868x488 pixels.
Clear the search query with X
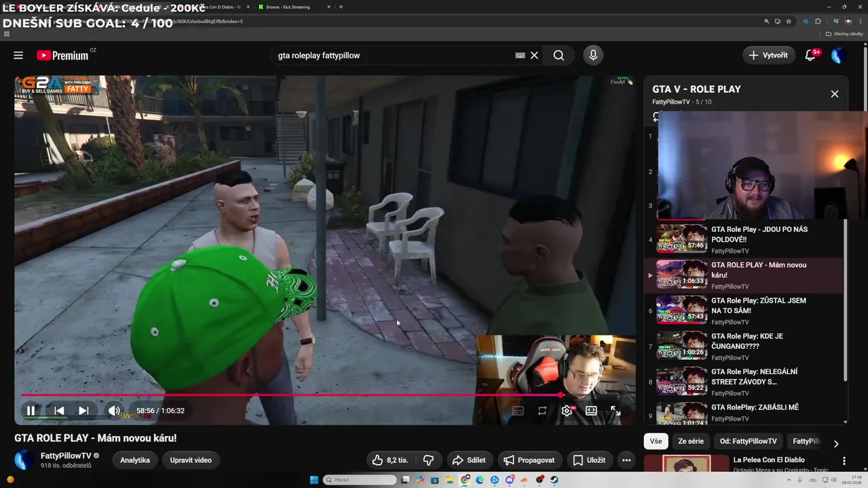click(534, 56)
